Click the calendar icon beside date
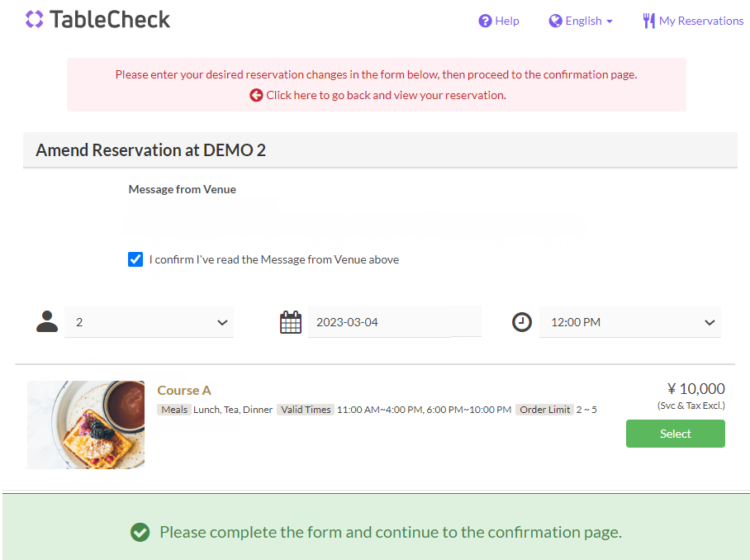Image resolution: width=750 pixels, height=560 pixels. point(291,322)
